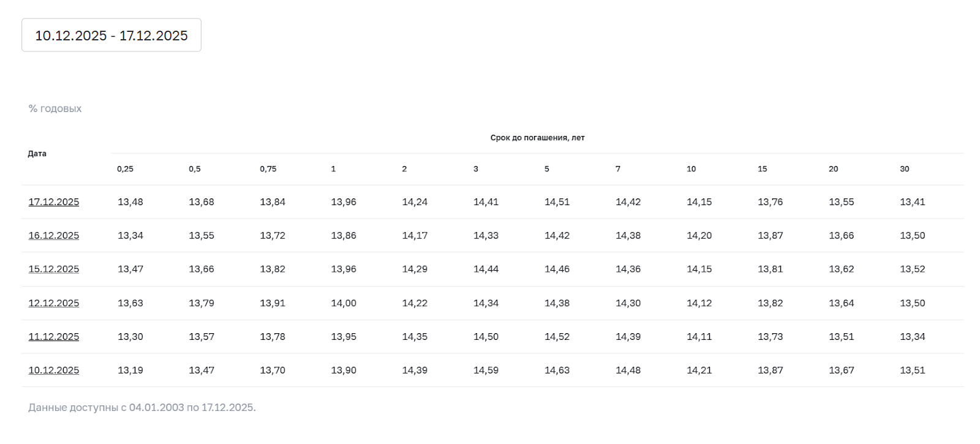The image size is (980, 444).
Task: Click the 0,75 maturity column header
Action: click(268, 169)
